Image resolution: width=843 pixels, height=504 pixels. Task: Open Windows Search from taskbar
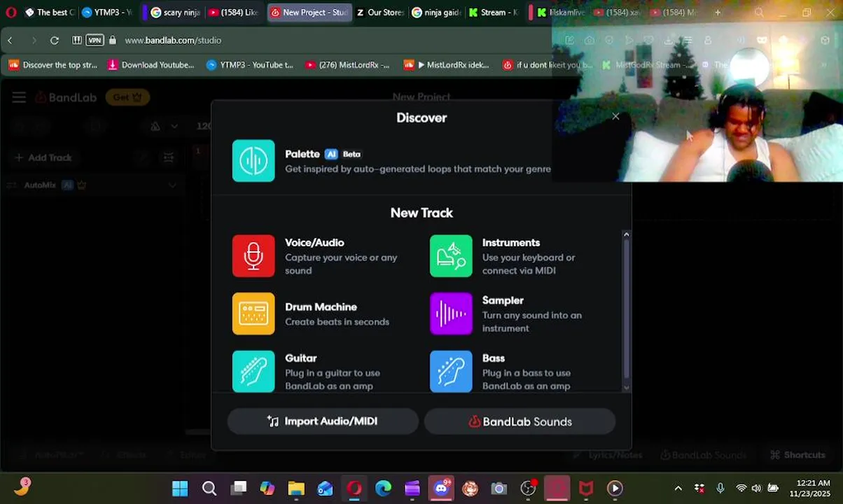209,489
